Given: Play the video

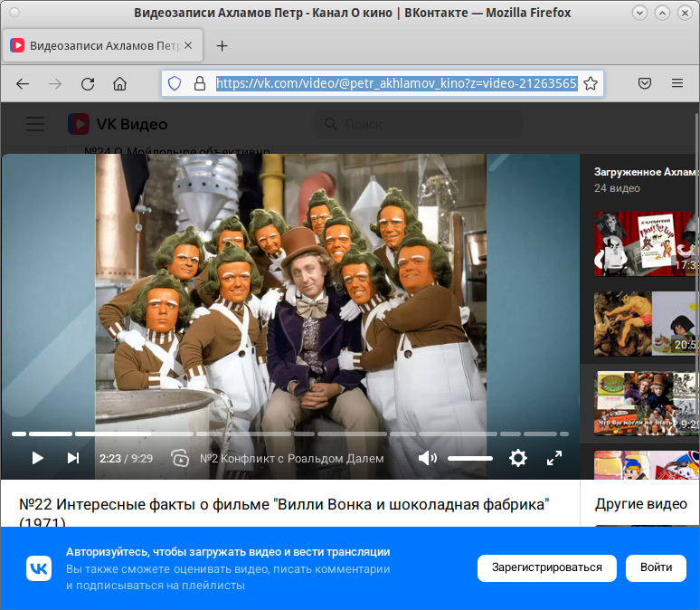Looking at the screenshot, I should point(37,458).
